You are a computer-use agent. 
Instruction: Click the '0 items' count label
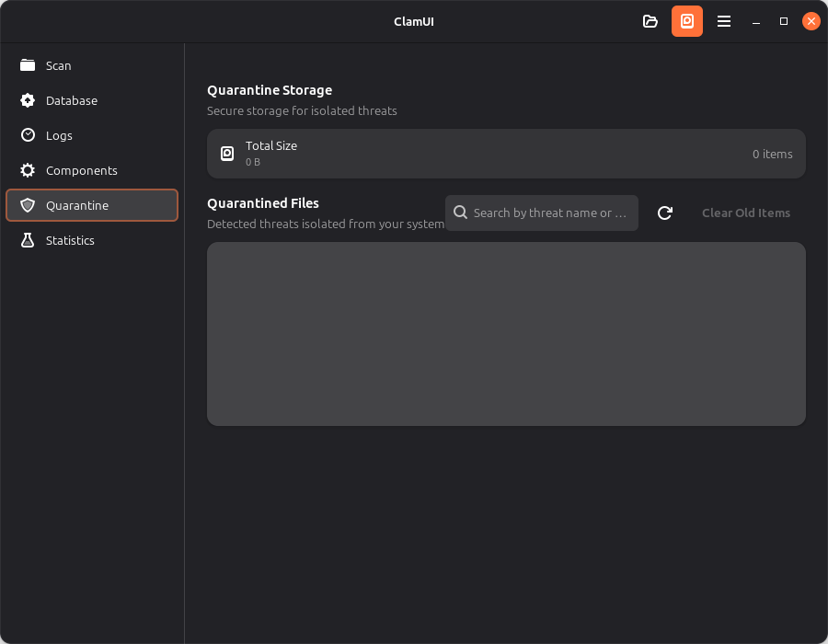coord(772,154)
